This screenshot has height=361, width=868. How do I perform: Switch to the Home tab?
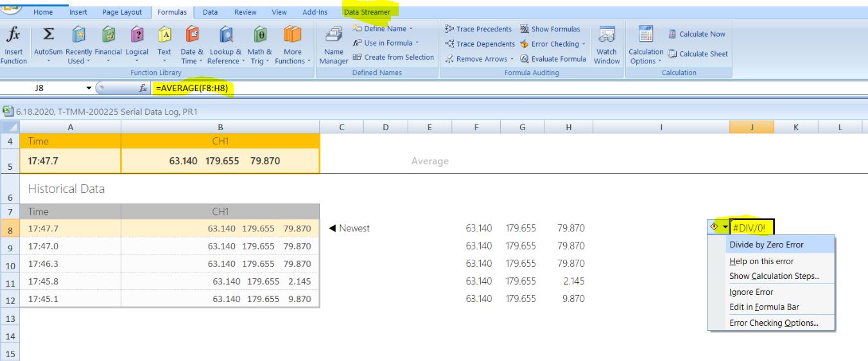(43, 12)
